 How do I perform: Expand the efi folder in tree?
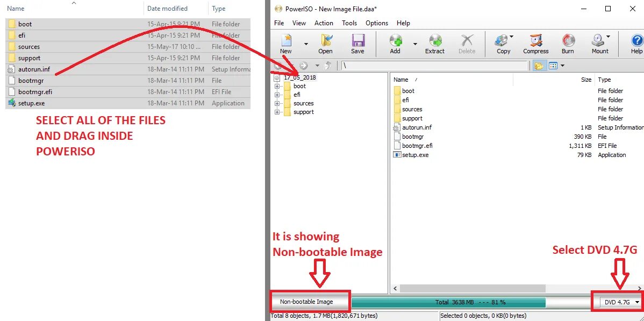click(277, 95)
